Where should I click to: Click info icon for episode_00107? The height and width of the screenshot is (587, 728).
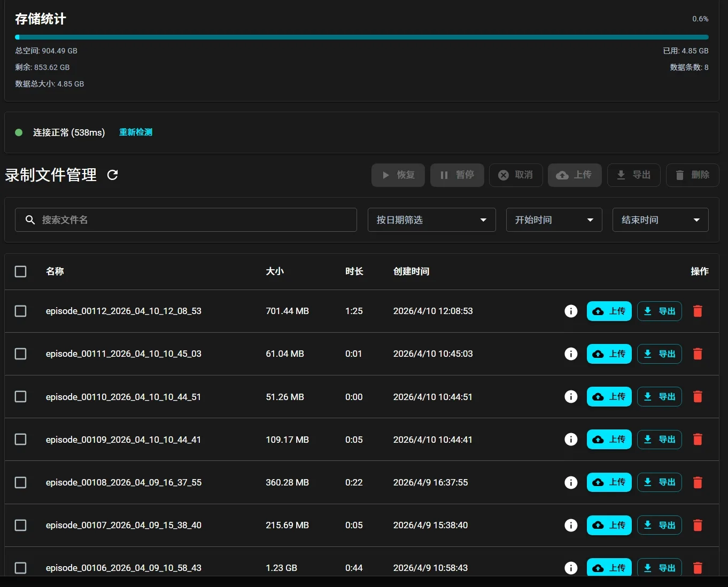click(571, 525)
